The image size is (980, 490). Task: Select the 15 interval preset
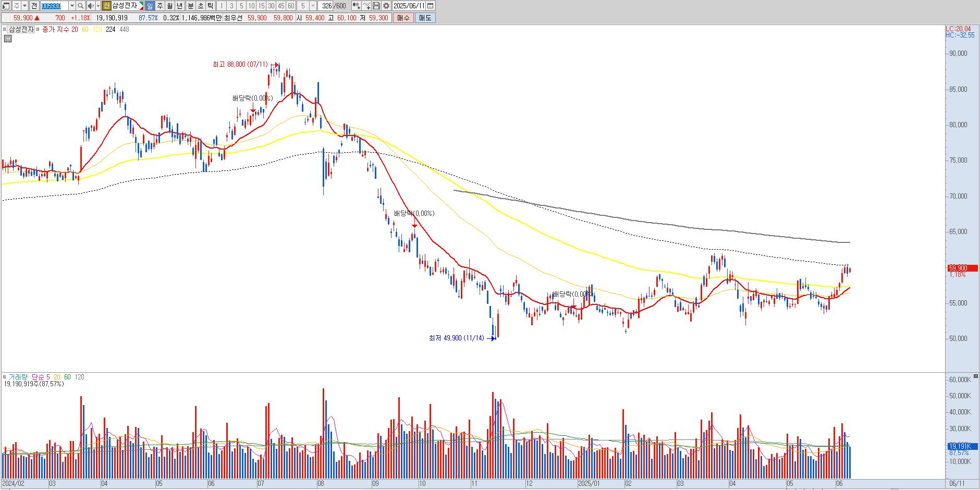[261, 6]
